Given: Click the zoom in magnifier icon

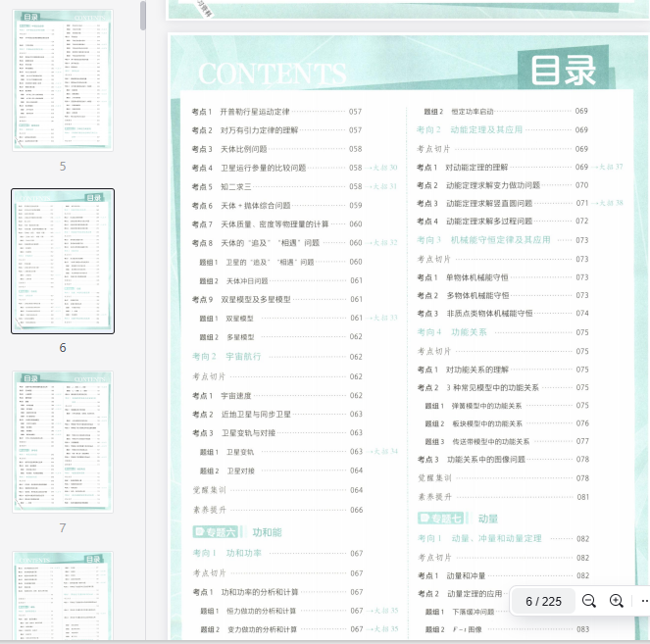Looking at the screenshot, I should click(617, 601).
